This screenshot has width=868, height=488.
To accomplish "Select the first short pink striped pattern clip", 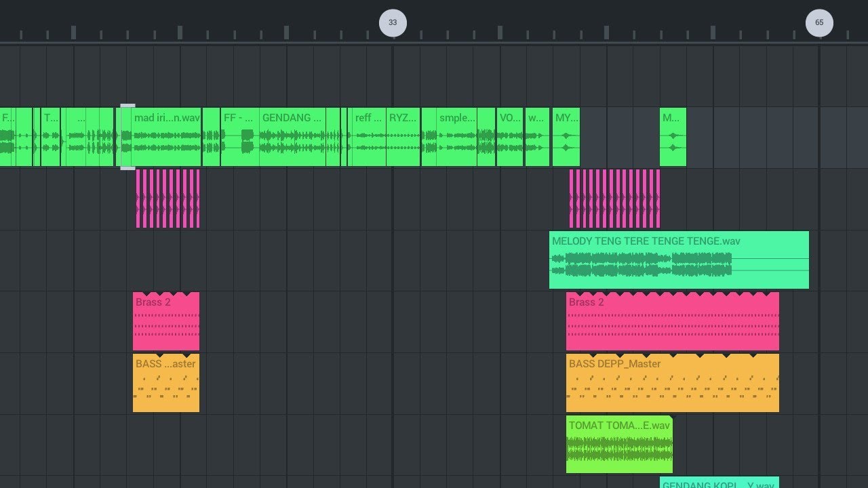I will [x=167, y=199].
